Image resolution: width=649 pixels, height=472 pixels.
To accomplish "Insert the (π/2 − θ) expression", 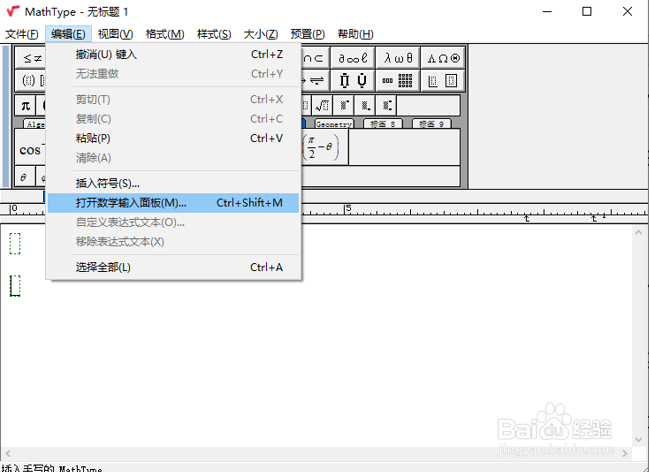I will coord(324,147).
